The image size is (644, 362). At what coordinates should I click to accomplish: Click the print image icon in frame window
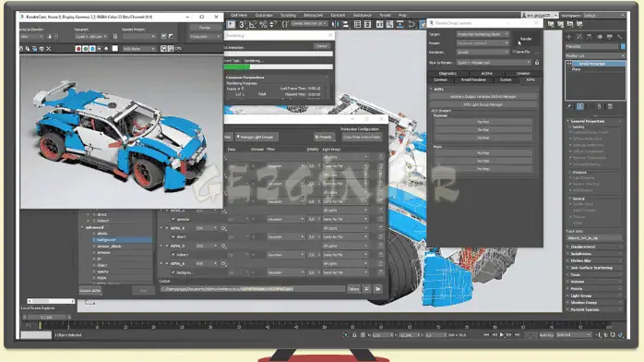(42, 49)
